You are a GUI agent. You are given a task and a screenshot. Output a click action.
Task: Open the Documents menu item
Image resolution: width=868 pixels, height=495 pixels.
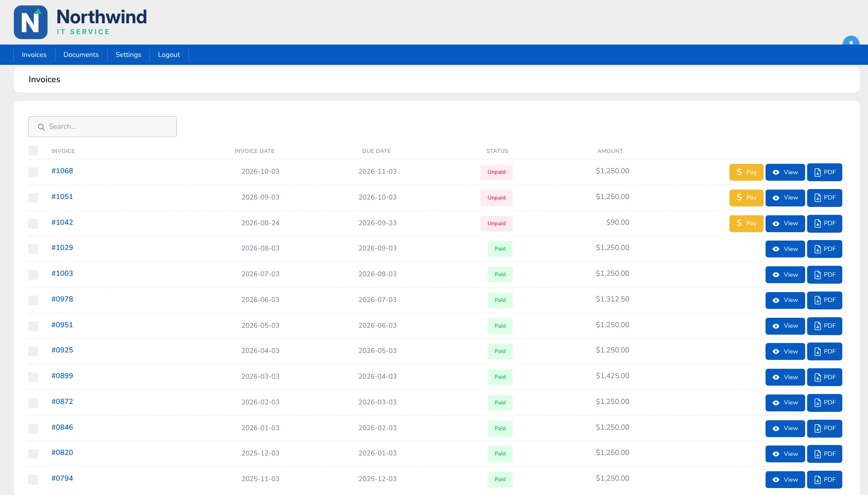click(81, 54)
